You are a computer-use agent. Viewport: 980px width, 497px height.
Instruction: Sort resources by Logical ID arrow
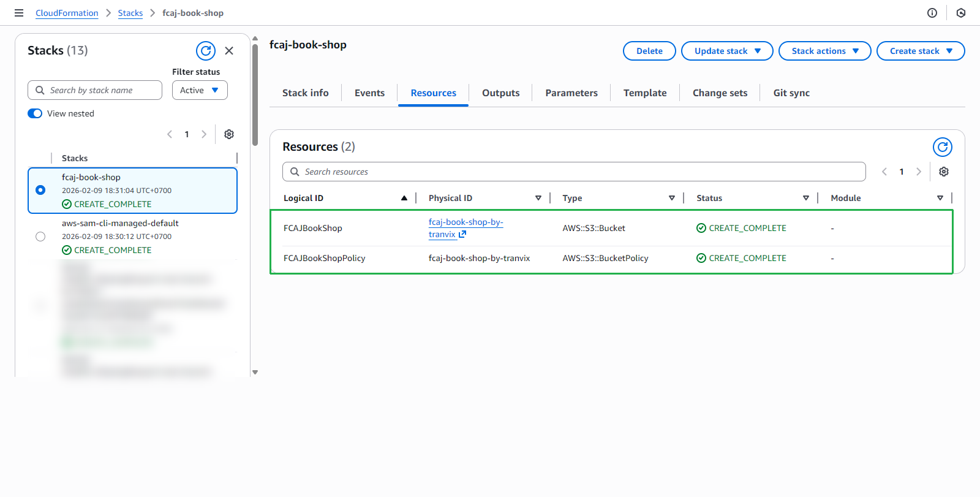404,198
